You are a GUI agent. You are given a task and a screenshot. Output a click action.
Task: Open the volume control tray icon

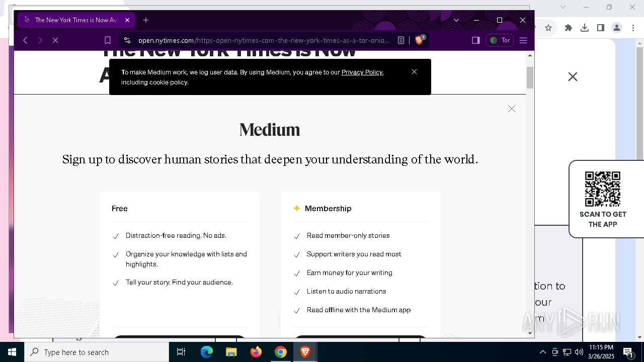[x=579, y=352]
